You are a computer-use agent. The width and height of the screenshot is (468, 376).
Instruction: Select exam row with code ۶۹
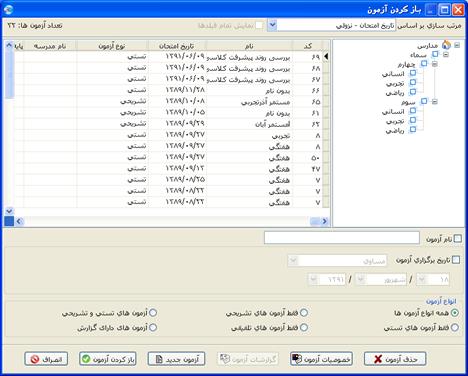coord(169,57)
